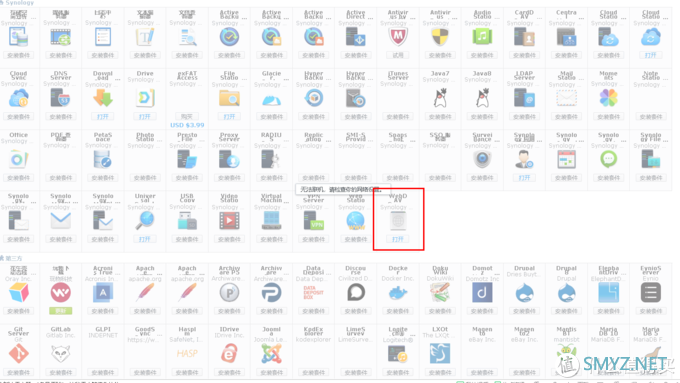
Task: Install VPN Server via 安装套件 button
Action: click(314, 239)
